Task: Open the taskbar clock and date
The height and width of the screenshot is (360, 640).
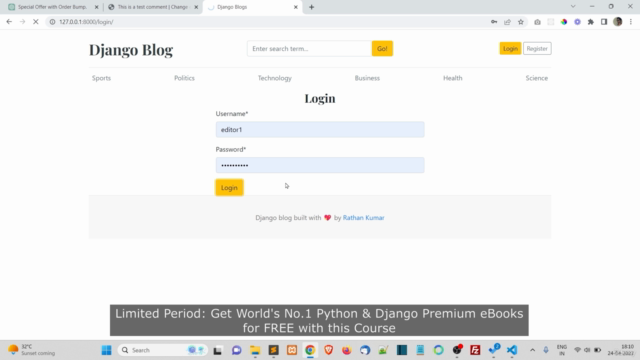Action: 621,350
